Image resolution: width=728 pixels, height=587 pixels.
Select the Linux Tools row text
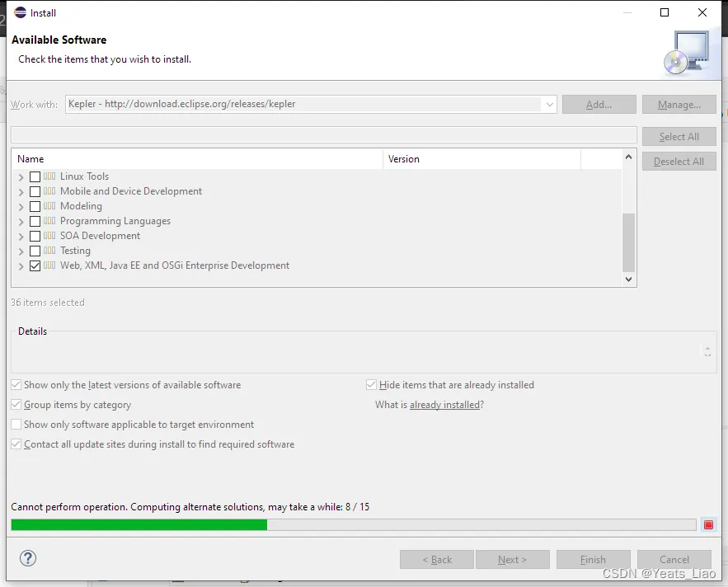[84, 176]
